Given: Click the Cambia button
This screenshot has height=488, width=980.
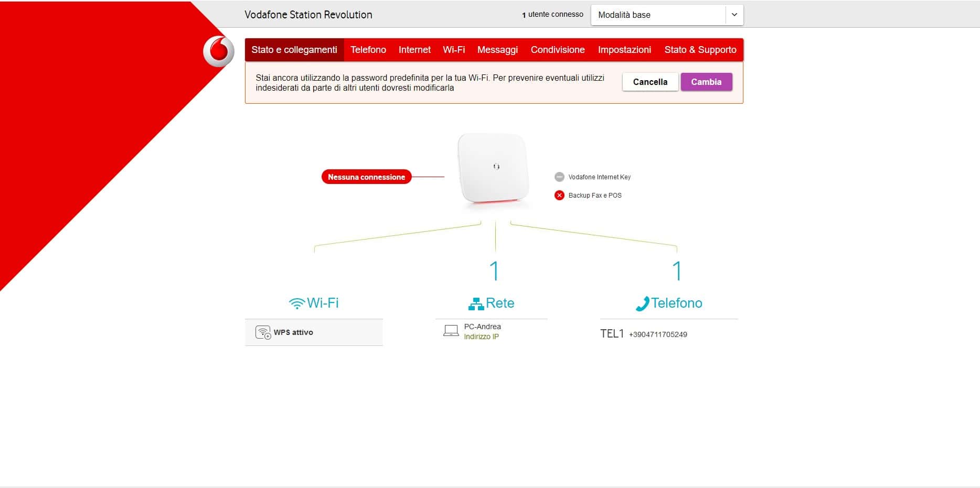Looking at the screenshot, I should point(706,82).
